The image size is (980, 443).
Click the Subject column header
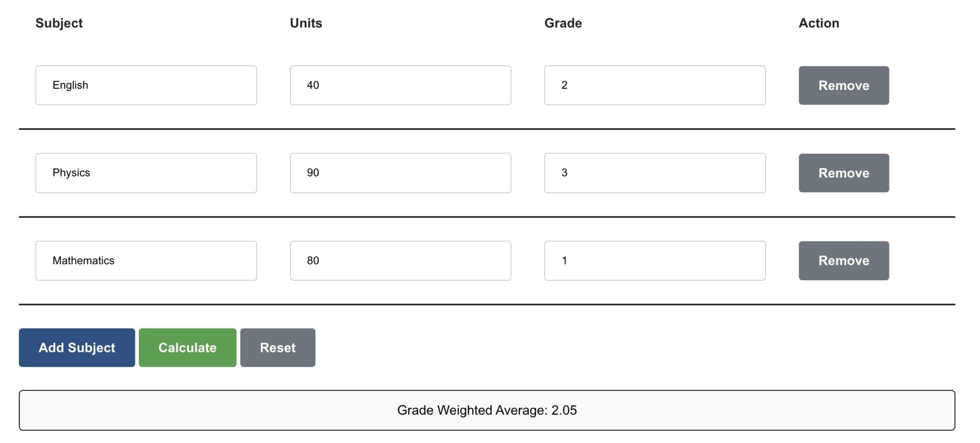[59, 23]
